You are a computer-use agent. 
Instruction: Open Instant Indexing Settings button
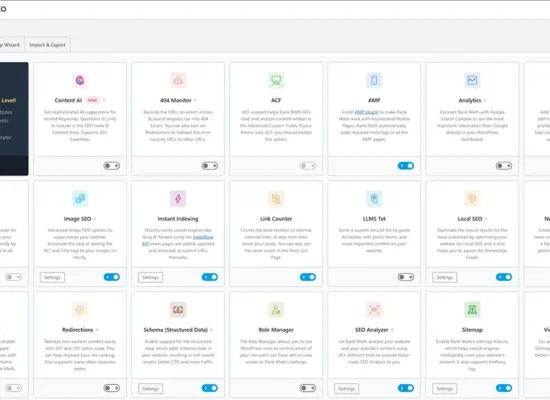pyautogui.click(x=150, y=278)
